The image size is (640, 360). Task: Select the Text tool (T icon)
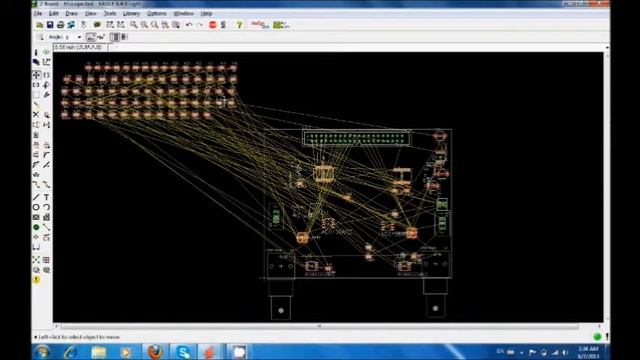[x=47, y=197]
